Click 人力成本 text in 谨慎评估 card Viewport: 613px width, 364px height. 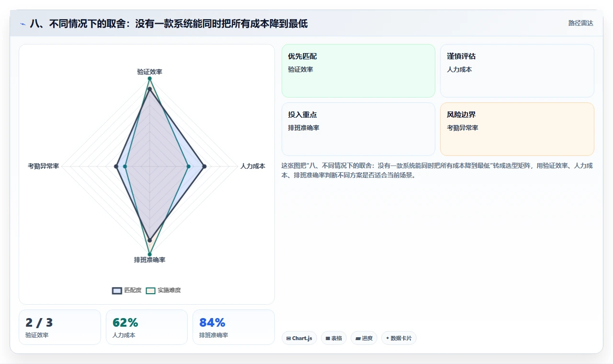[x=459, y=69]
